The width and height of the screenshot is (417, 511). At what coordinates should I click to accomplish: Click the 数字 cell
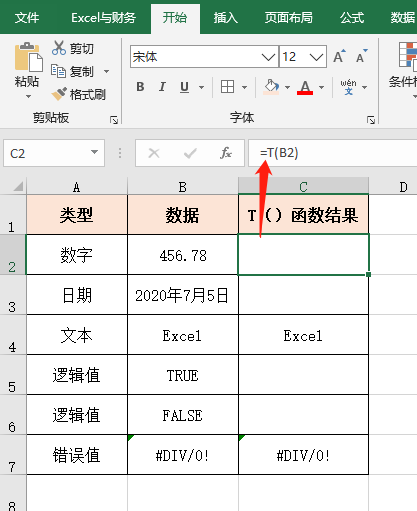[x=77, y=255]
